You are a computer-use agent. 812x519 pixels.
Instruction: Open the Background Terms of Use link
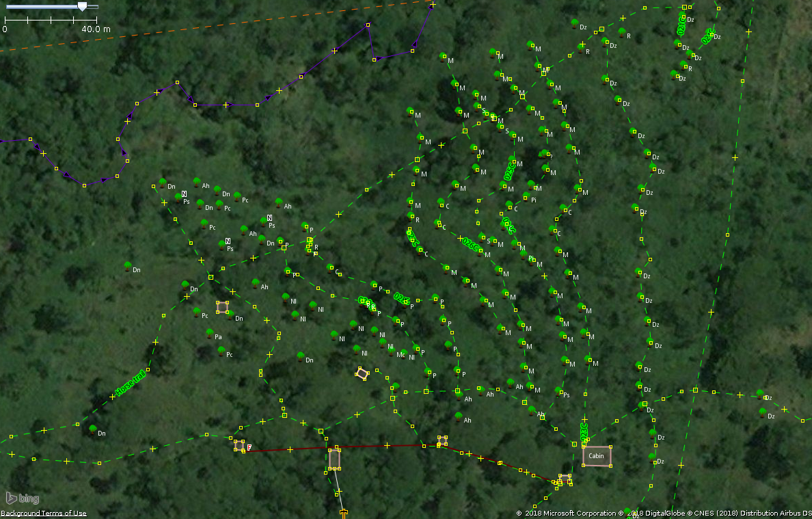44,514
